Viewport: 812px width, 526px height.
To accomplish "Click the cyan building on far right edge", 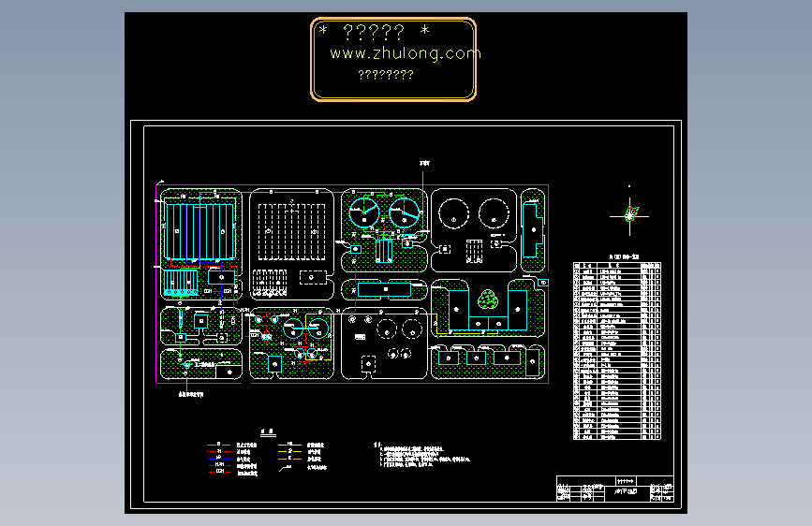I will click(x=532, y=230).
